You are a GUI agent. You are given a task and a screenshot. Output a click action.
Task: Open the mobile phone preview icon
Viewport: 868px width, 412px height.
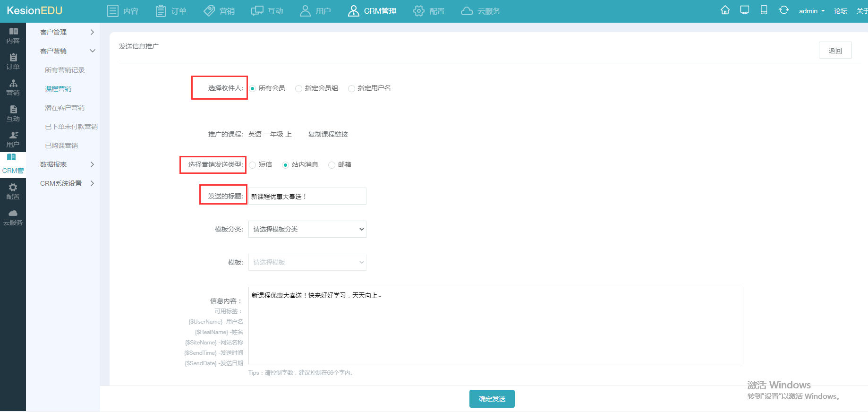(764, 10)
